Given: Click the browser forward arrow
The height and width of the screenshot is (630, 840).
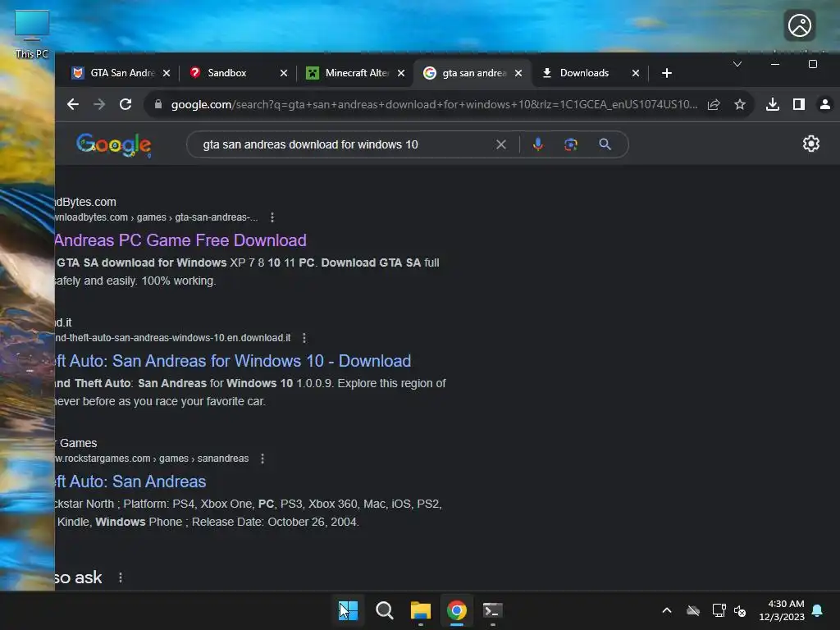Looking at the screenshot, I should (x=99, y=104).
